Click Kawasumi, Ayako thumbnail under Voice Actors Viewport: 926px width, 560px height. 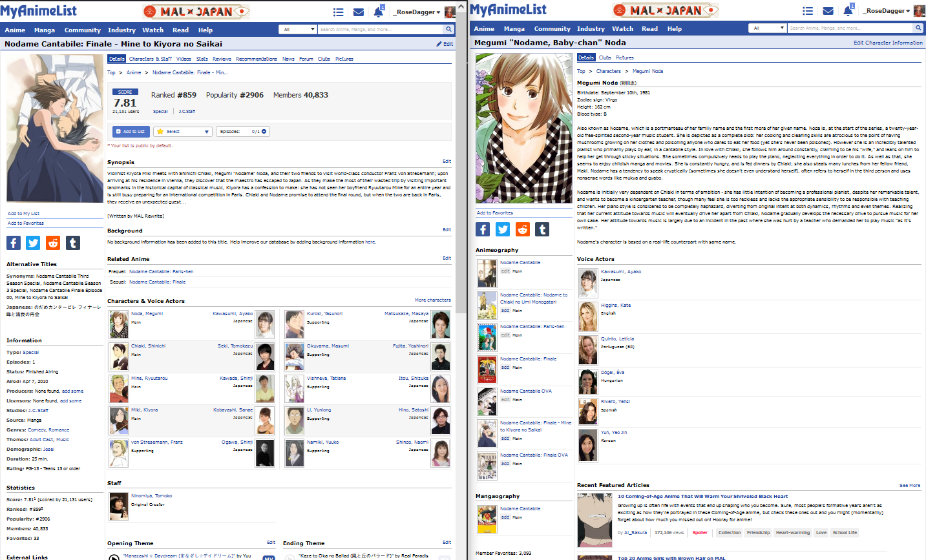coord(587,283)
